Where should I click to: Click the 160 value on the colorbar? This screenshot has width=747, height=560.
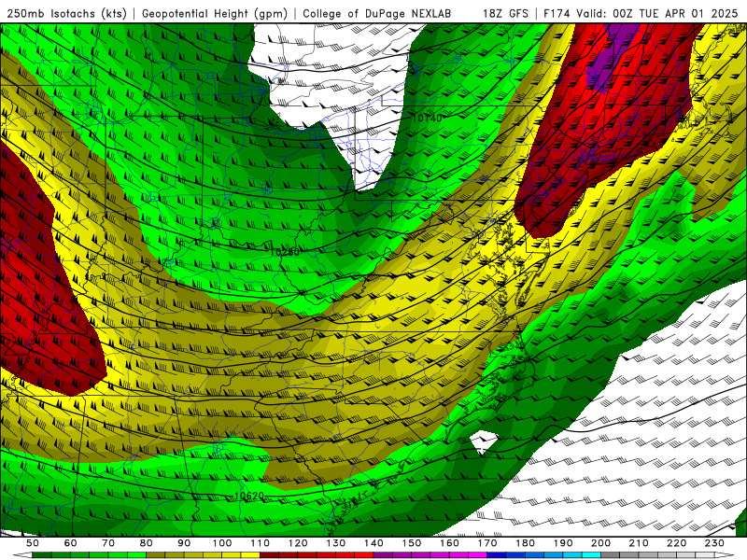click(449, 543)
